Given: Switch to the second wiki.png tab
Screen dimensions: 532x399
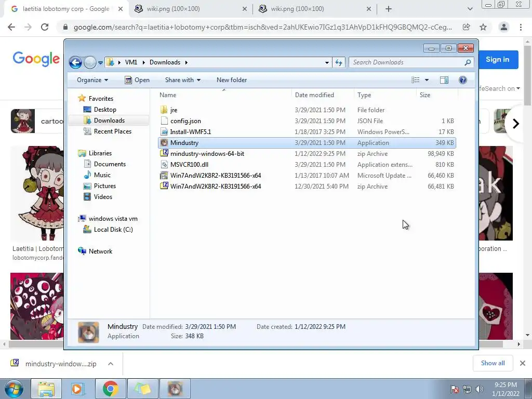Looking at the screenshot, I should 315,9.
